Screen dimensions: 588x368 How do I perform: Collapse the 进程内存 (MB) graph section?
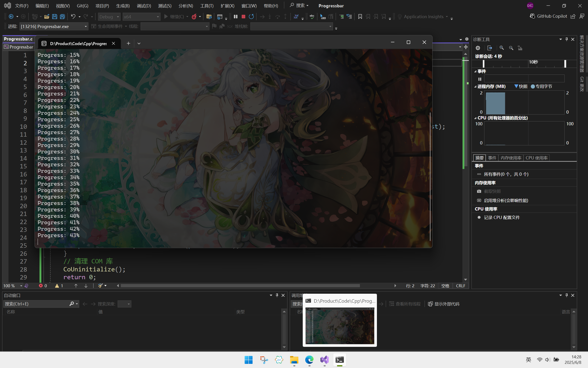[475, 86]
